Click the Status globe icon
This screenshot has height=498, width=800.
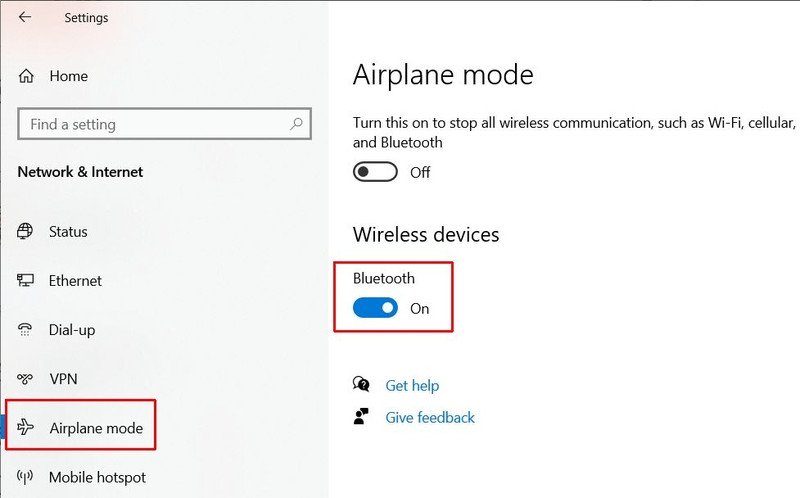tap(27, 231)
